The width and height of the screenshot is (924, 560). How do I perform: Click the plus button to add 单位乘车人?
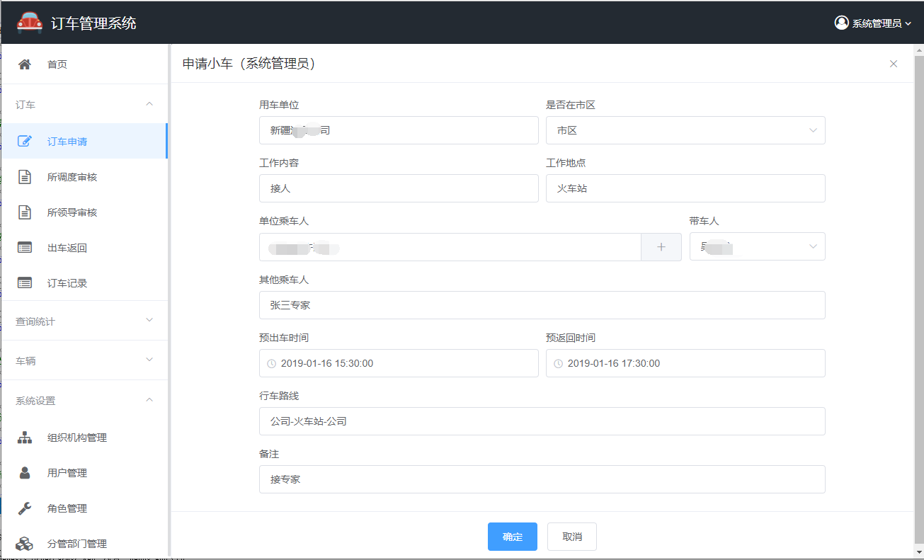(x=661, y=247)
